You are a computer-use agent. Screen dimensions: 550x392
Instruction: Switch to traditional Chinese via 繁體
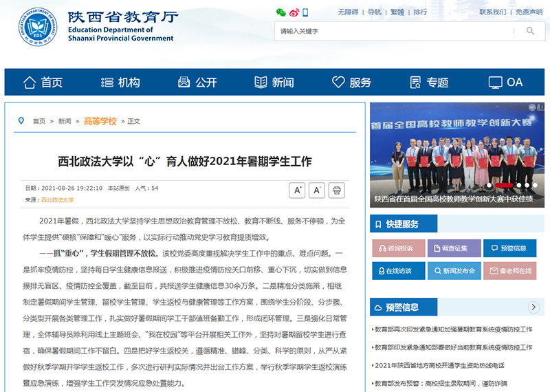[x=397, y=12]
